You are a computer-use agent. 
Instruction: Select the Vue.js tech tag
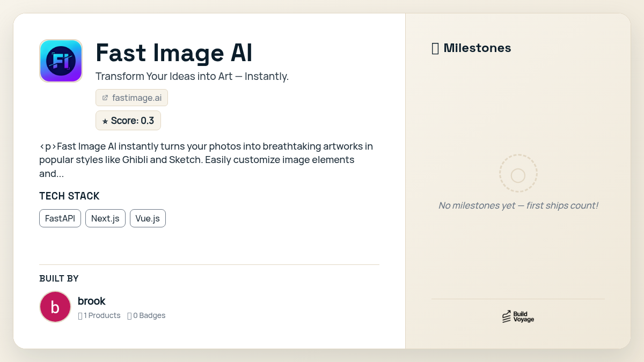click(x=148, y=218)
